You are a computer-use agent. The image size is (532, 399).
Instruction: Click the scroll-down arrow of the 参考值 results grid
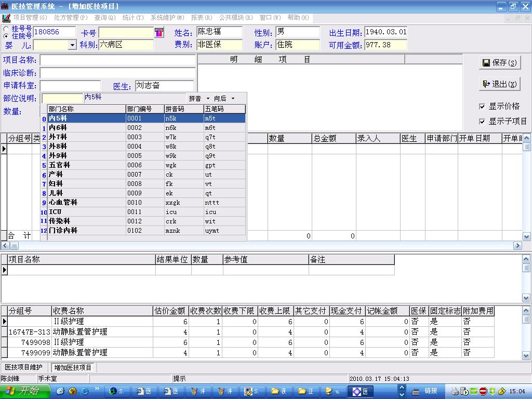(x=526, y=298)
